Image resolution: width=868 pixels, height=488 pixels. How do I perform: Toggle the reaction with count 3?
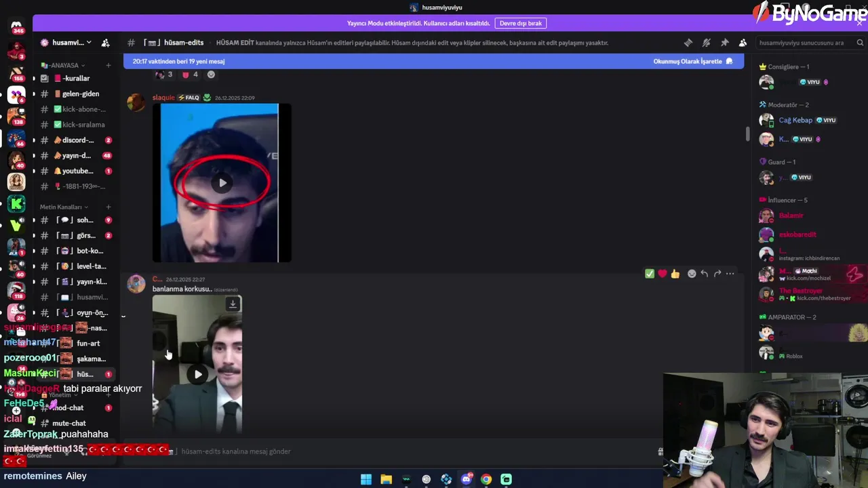(163, 75)
